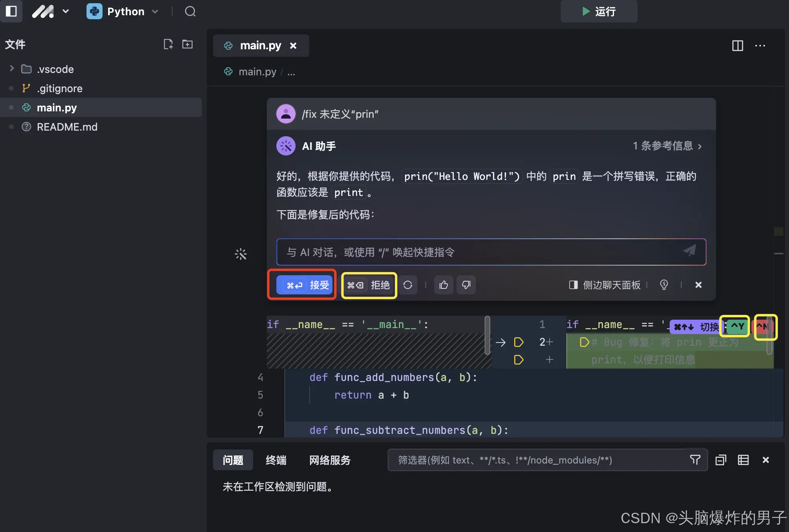Switch to the 终端 tab
Image resolution: width=789 pixels, height=532 pixels.
(x=276, y=460)
